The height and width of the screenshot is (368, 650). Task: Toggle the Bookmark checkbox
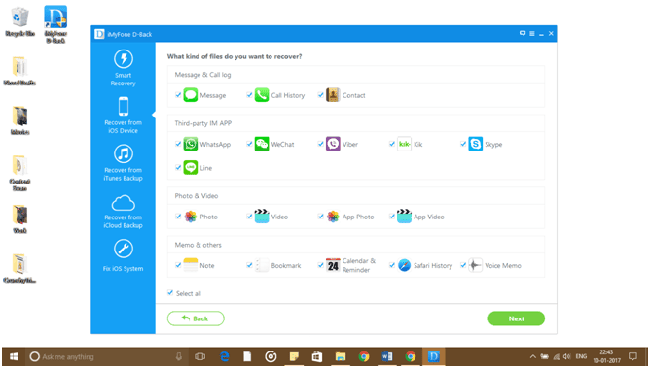(249, 265)
